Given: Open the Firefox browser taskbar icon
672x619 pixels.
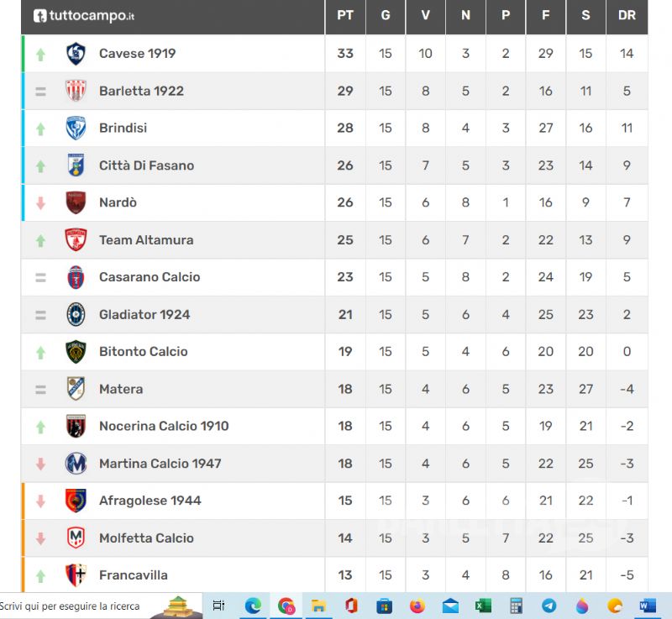Looking at the screenshot, I should click(x=417, y=606).
